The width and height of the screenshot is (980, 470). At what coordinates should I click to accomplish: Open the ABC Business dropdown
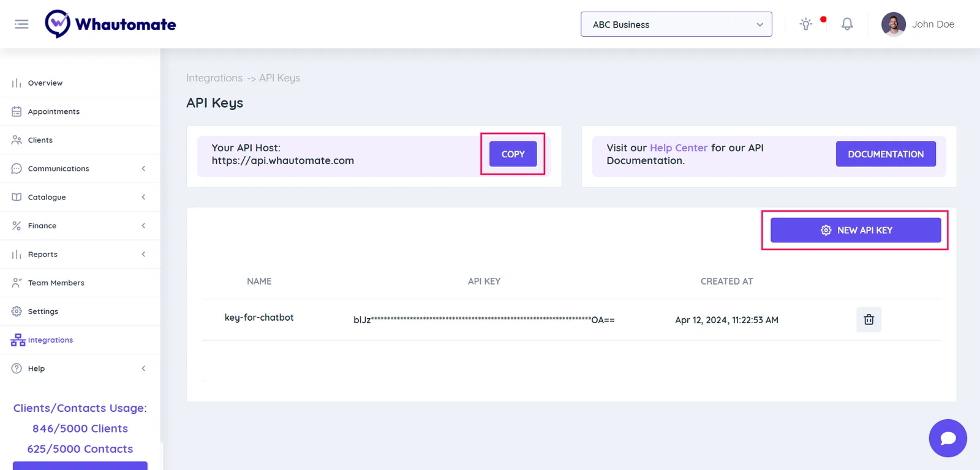(676, 24)
